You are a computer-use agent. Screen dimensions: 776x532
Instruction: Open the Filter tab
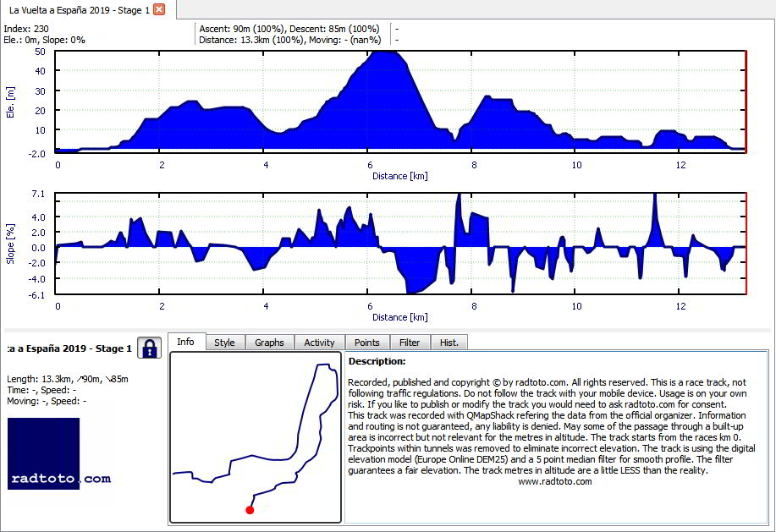pos(410,343)
